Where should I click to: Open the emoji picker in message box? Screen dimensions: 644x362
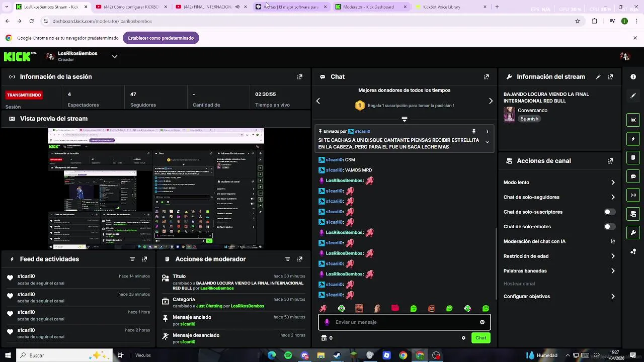point(482,322)
